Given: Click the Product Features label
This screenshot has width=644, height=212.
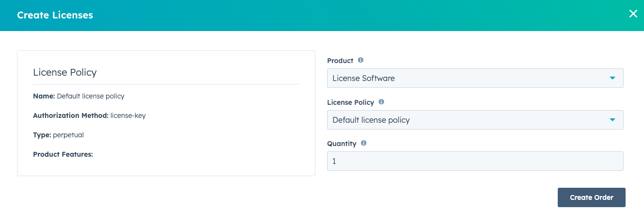Looking at the screenshot, I should (63, 154).
